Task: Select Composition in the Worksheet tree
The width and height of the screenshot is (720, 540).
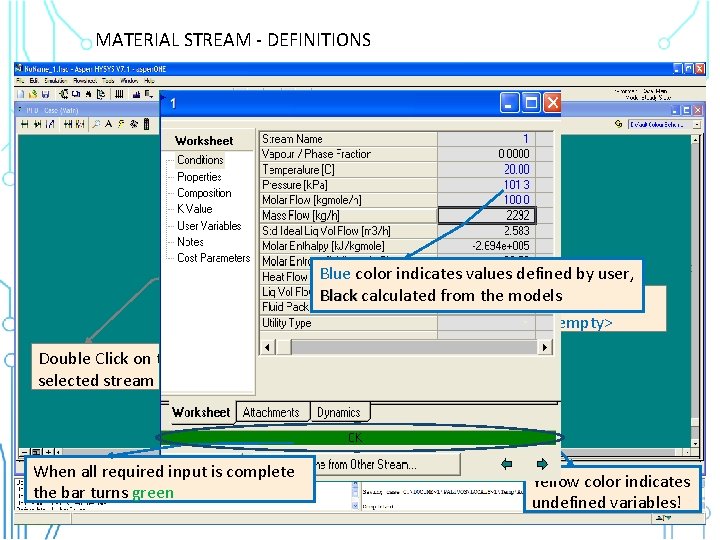Action: coord(204,193)
